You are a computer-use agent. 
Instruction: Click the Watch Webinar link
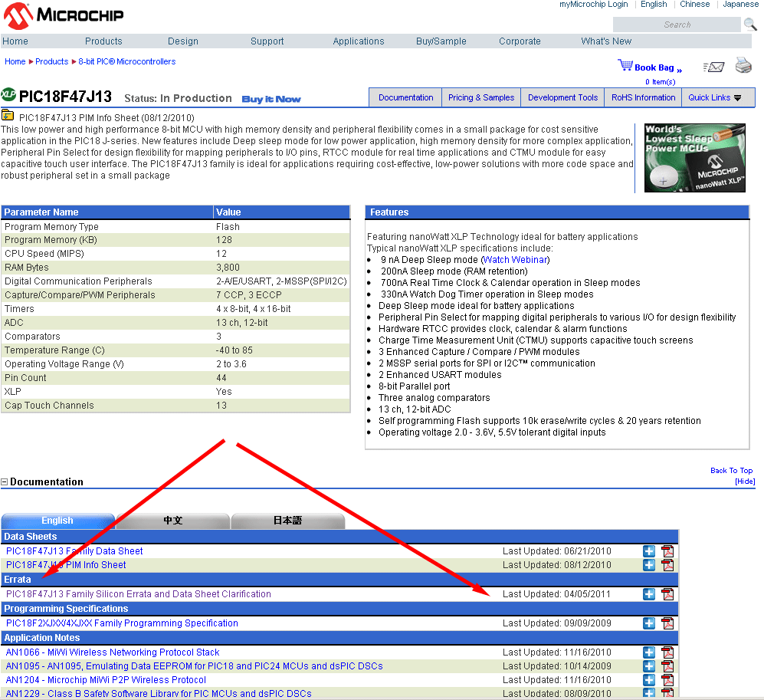(x=516, y=260)
